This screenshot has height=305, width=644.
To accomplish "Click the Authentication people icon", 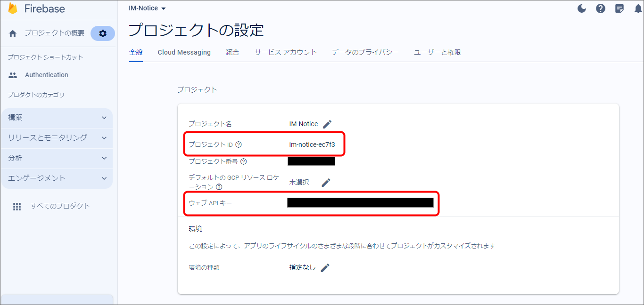I will click(13, 75).
